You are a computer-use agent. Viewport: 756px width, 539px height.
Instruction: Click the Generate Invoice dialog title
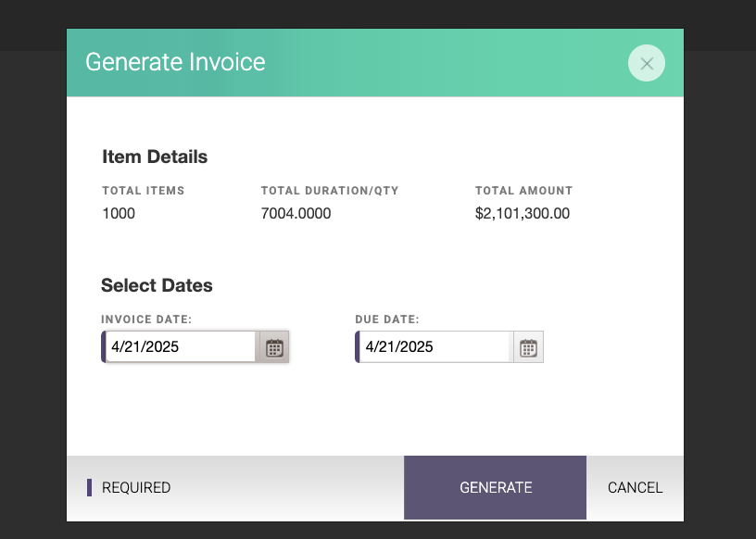coord(175,62)
